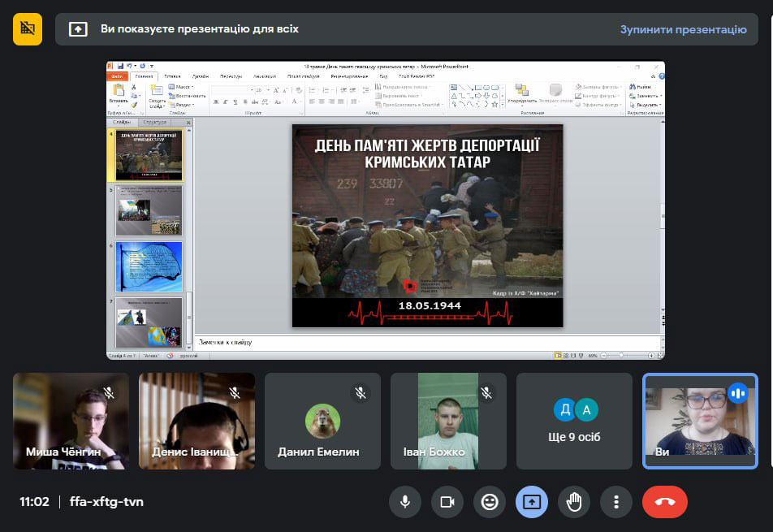Switch to the Вставка ribbon tab
Viewport: 773px width, 532px height.
pos(172,76)
